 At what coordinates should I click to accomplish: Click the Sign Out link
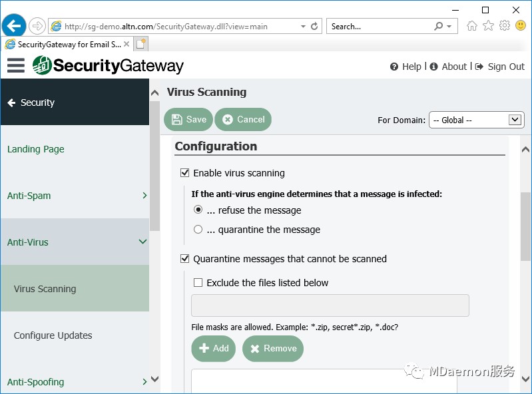click(x=506, y=67)
